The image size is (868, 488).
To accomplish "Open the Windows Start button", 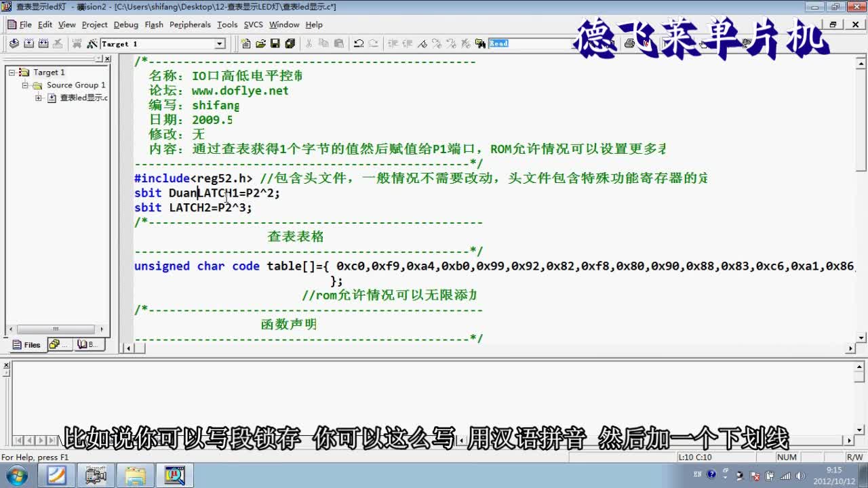I will 15,474.
